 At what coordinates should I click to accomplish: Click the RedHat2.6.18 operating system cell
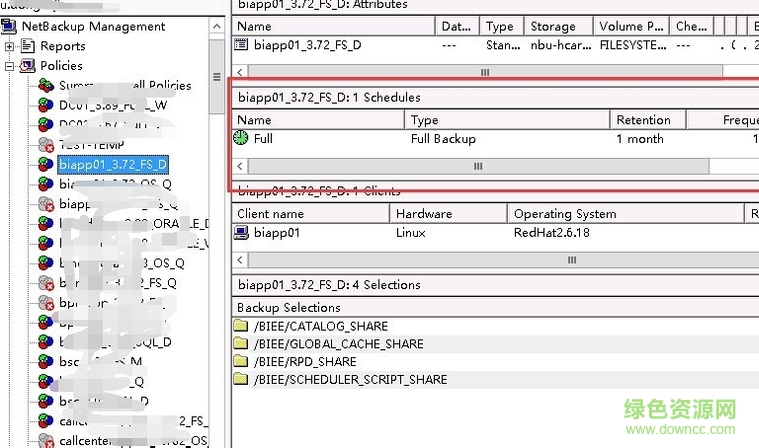coord(552,233)
